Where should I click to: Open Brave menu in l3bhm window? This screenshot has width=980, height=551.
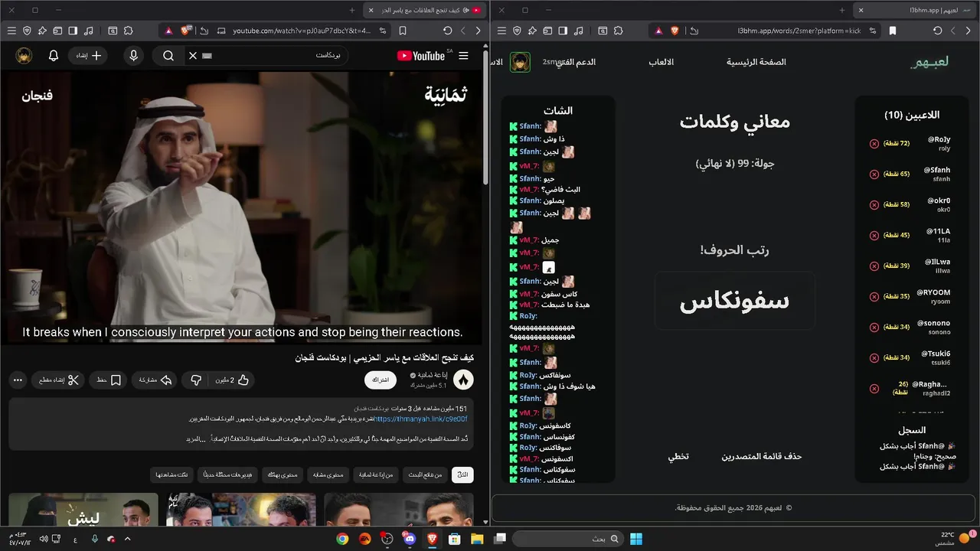[501, 31]
